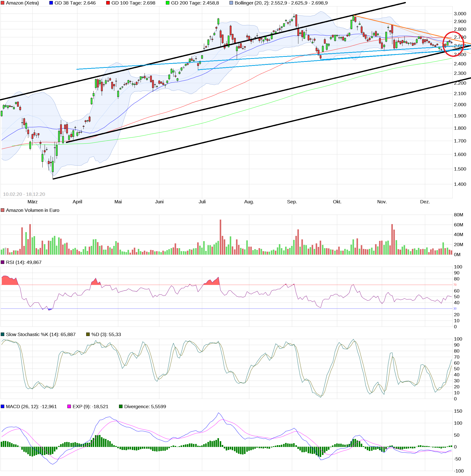Click the 'März' month axis label
Image resolution: width=471 pixels, height=476 pixels.
(33, 202)
